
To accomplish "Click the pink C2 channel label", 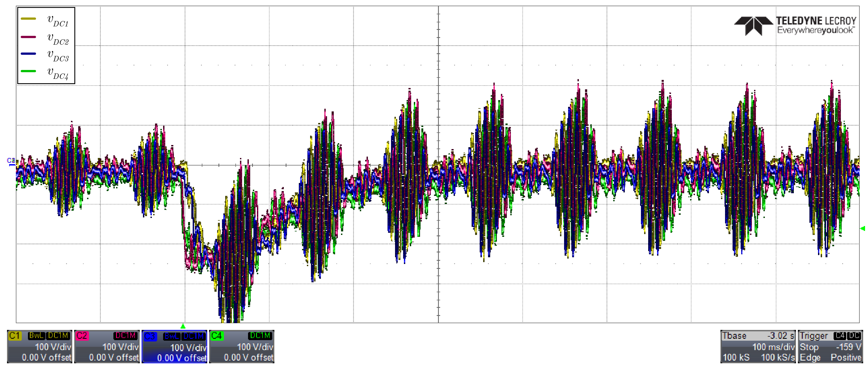I will click(x=82, y=336).
